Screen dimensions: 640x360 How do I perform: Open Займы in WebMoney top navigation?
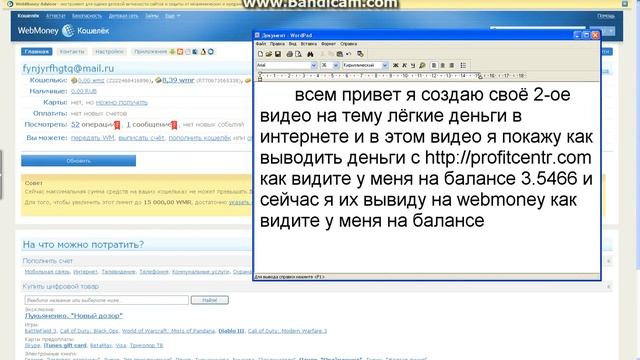coord(151,16)
